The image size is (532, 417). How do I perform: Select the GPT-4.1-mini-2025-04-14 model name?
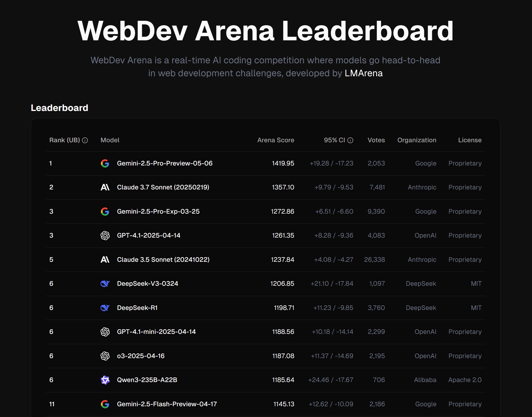tap(156, 332)
